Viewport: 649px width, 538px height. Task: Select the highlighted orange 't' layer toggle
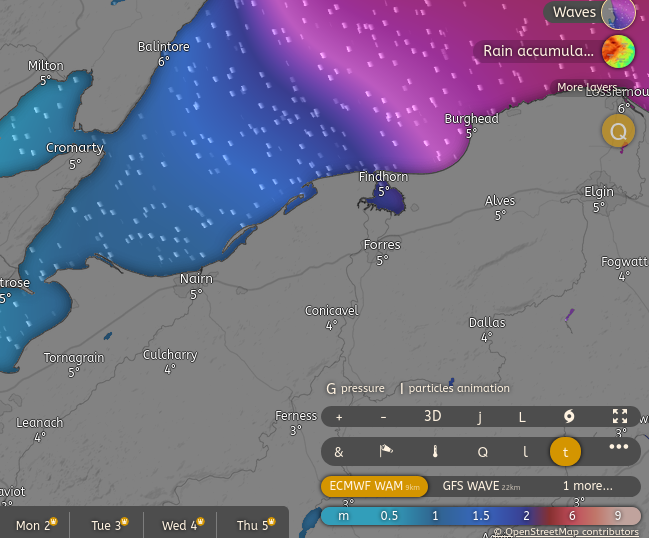pyautogui.click(x=565, y=452)
